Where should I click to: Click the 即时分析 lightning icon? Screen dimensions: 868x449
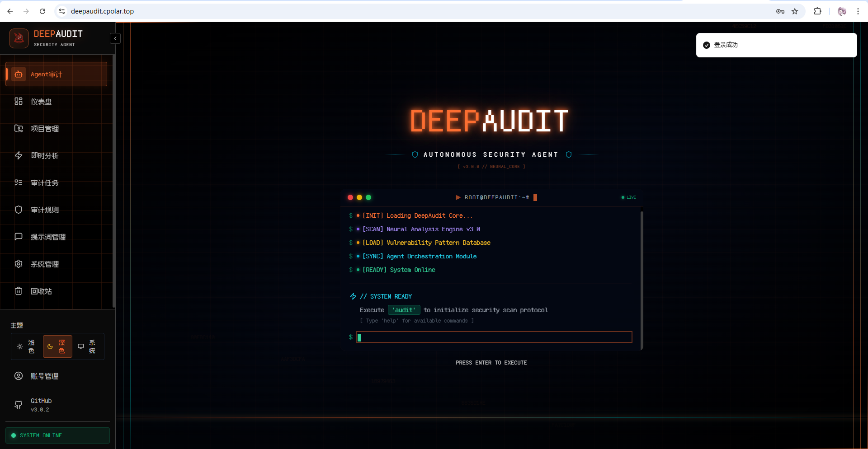[19, 156]
